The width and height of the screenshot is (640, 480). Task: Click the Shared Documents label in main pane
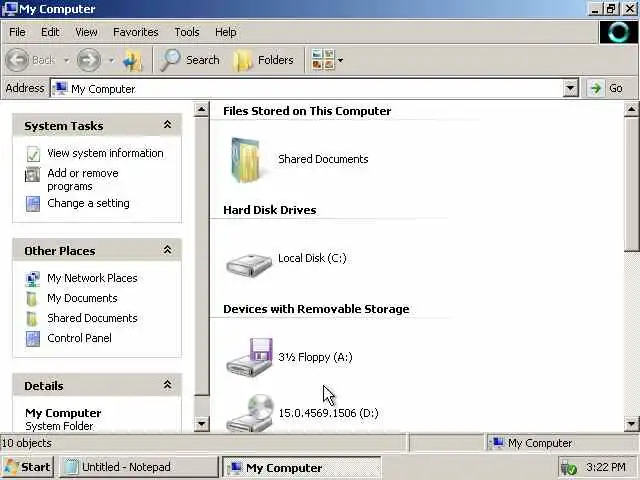click(323, 159)
